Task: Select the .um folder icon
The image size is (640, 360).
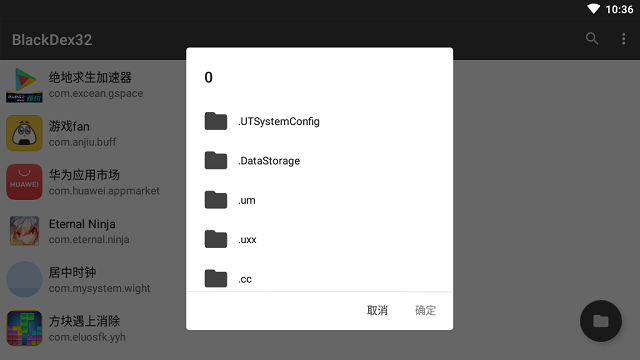Action: (x=216, y=200)
